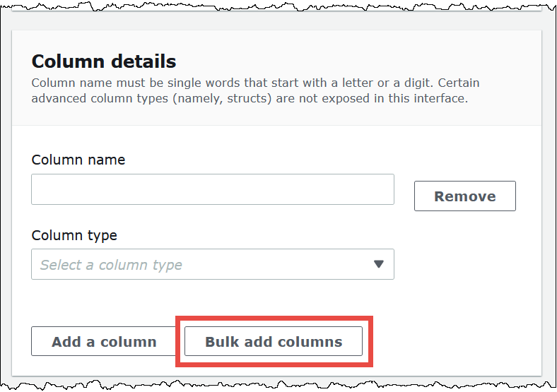
Task: Click the 'Column name' field label
Action: click(78, 160)
